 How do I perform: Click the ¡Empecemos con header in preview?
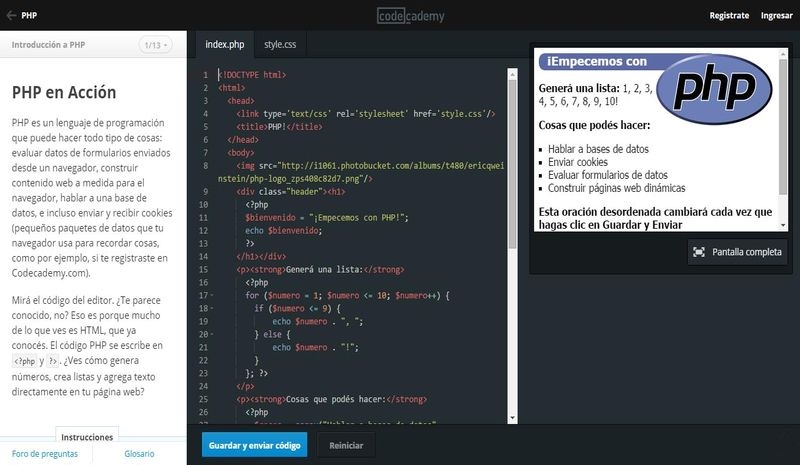(x=597, y=62)
